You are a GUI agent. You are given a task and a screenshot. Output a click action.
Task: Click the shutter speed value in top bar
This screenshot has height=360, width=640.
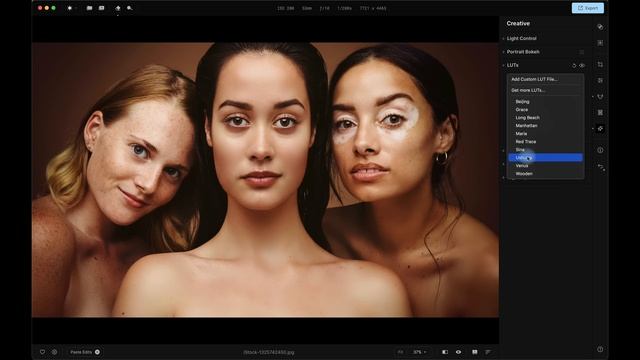tap(344, 8)
